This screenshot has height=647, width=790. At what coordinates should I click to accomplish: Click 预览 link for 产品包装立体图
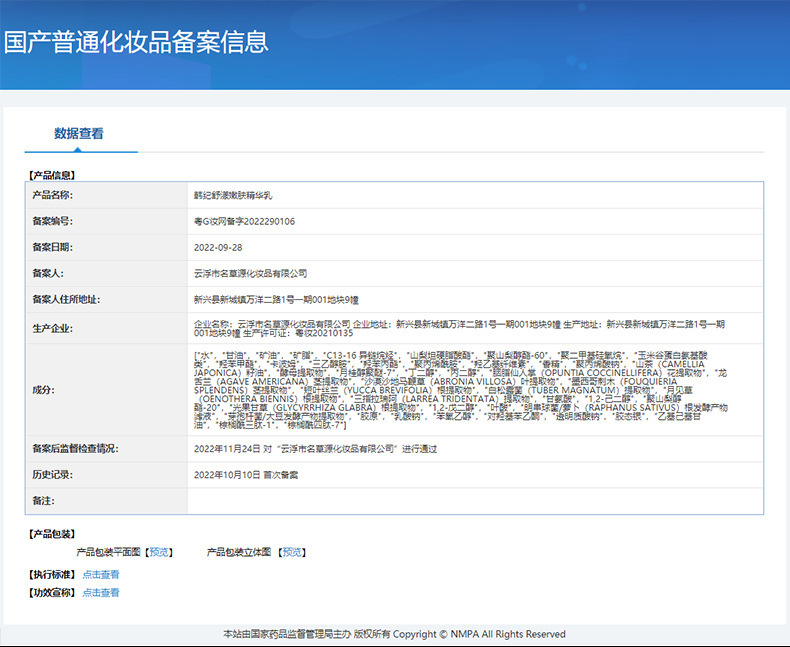[x=293, y=552]
